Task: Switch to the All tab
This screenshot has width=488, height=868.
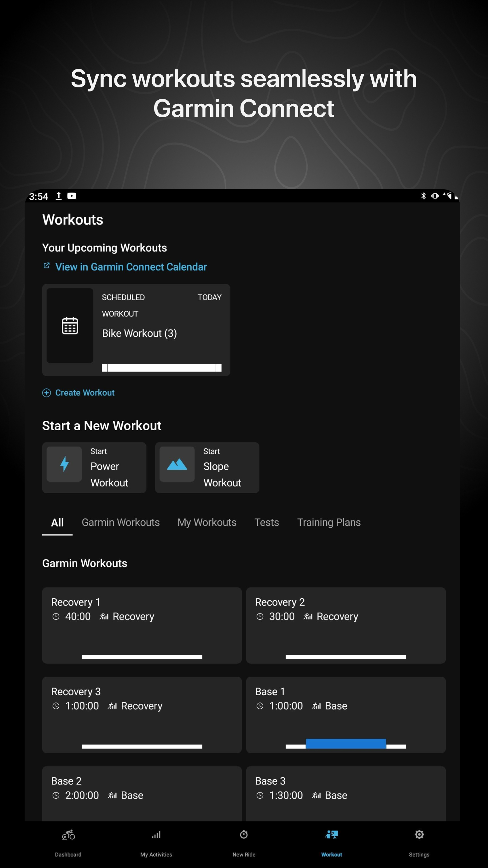Action: click(57, 522)
